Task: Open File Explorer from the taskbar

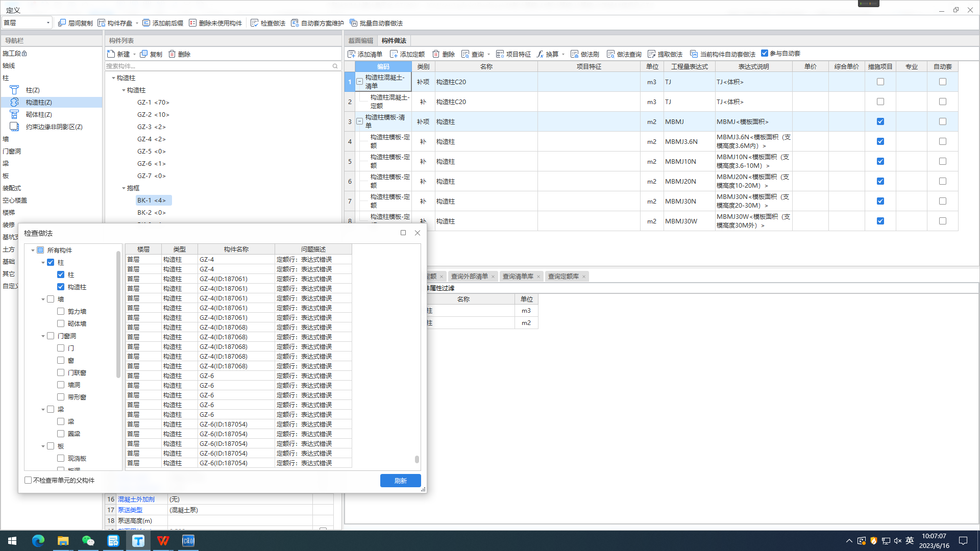Action: point(63,541)
